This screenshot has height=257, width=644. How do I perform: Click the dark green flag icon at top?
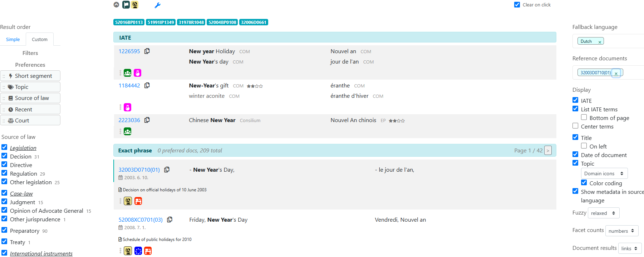coord(126,5)
